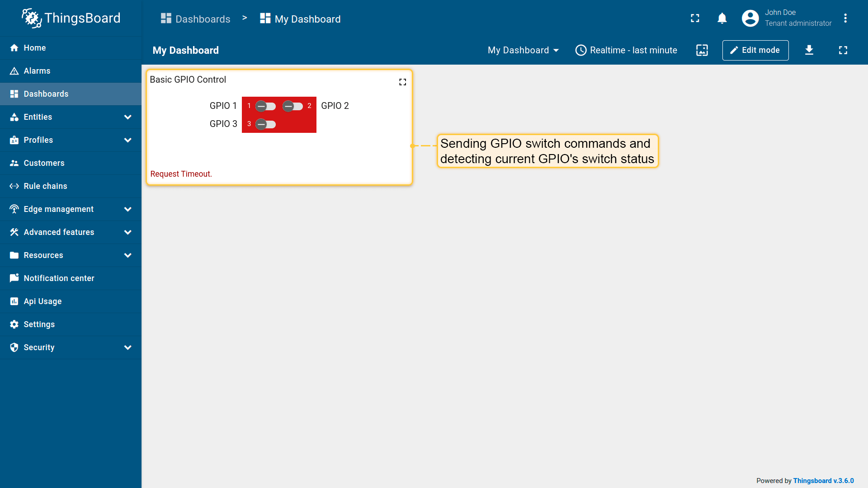Open the My Dashboard state dropdown
Image resolution: width=868 pixels, height=488 pixels.
523,50
